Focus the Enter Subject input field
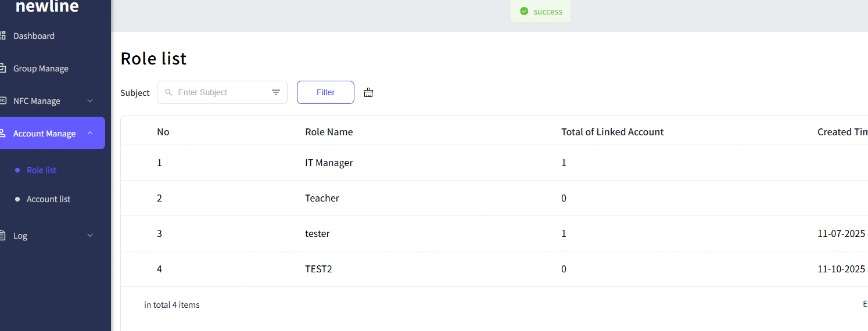Image resolution: width=868 pixels, height=331 pixels. tap(221, 92)
